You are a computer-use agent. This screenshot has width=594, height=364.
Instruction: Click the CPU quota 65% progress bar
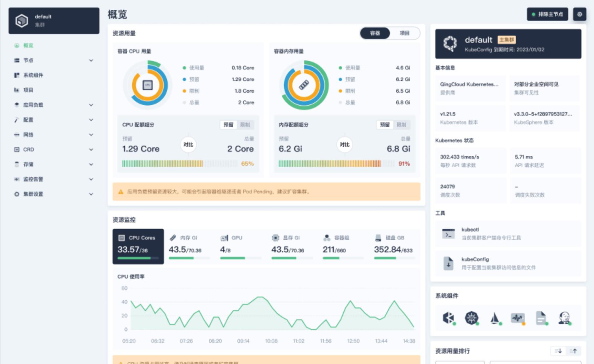pyautogui.click(x=180, y=164)
